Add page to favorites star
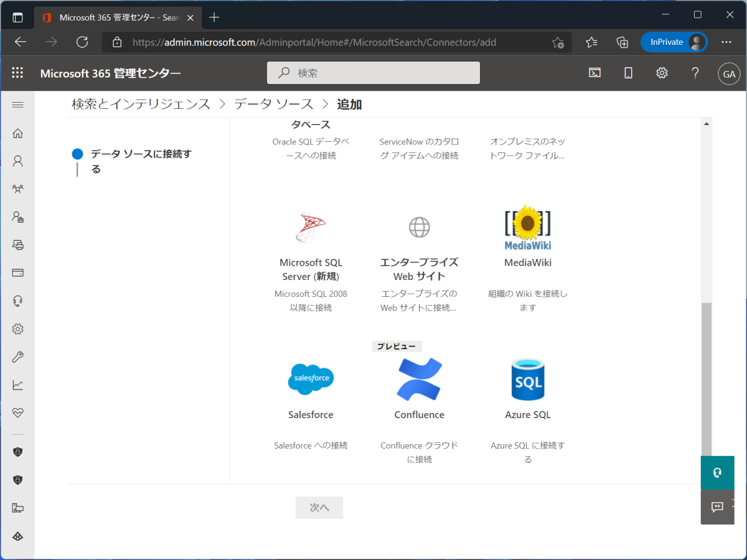Screen dimensions: 747x560 558,42
